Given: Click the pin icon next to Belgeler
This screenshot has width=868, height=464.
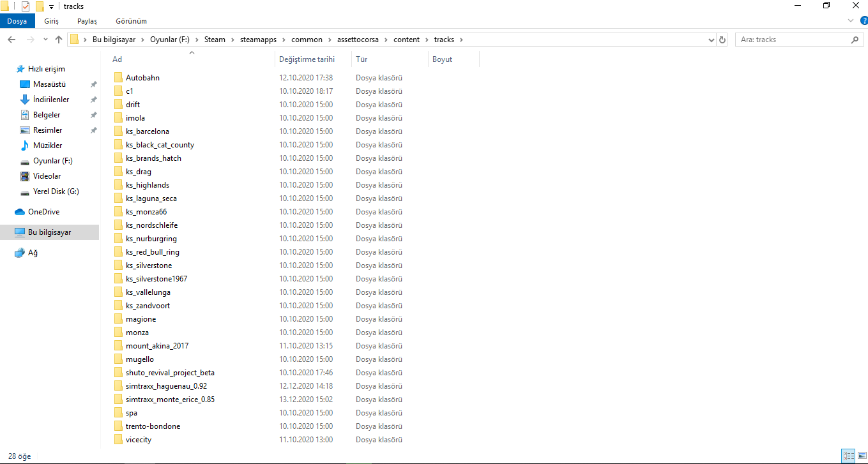Looking at the screenshot, I should tap(93, 115).
